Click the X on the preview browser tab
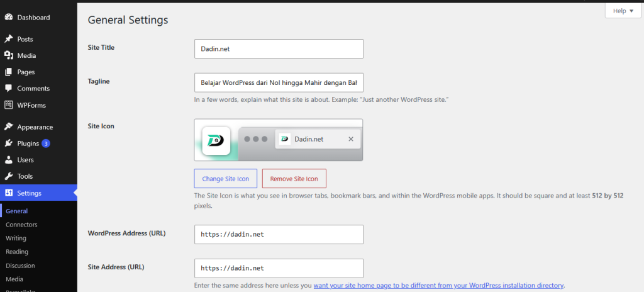The width and height of the screenshot is (644, 292). coord(351,139)
